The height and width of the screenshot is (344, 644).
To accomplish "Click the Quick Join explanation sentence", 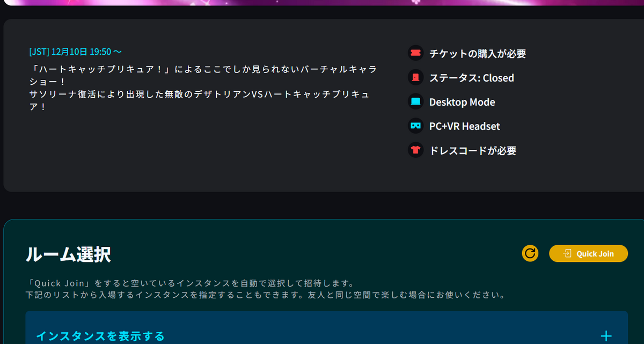I will click(189, 283).
